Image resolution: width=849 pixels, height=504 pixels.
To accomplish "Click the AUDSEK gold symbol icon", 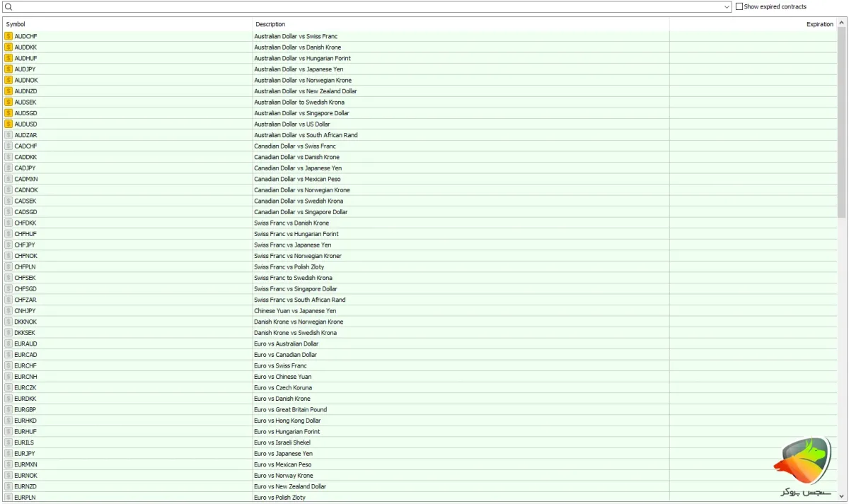I will click(8, 102).
